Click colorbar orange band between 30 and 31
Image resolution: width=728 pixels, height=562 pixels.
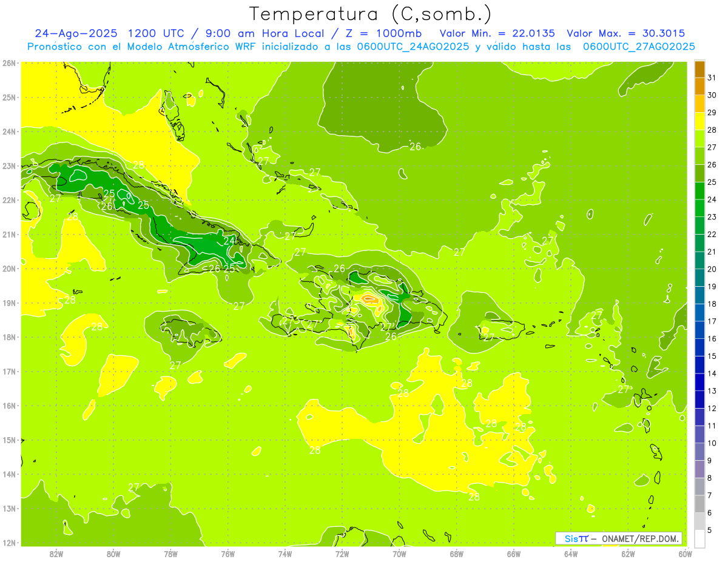coord(699,87)
